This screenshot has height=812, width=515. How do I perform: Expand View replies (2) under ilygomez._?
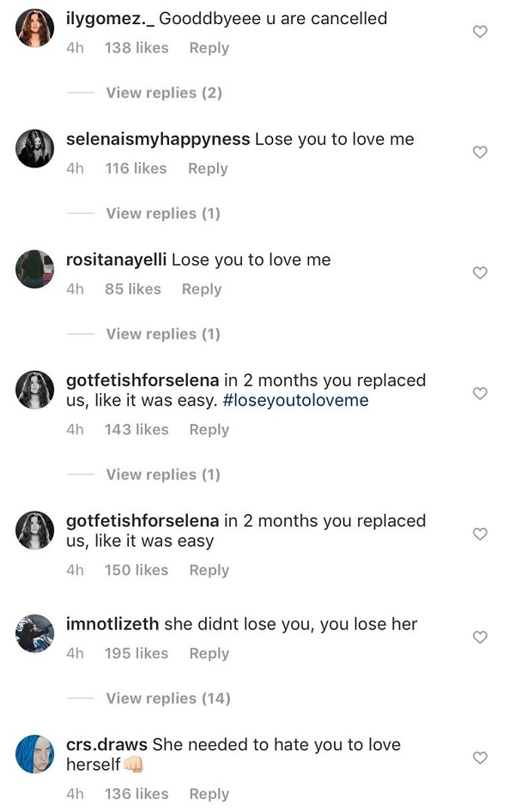coord(163,93)
